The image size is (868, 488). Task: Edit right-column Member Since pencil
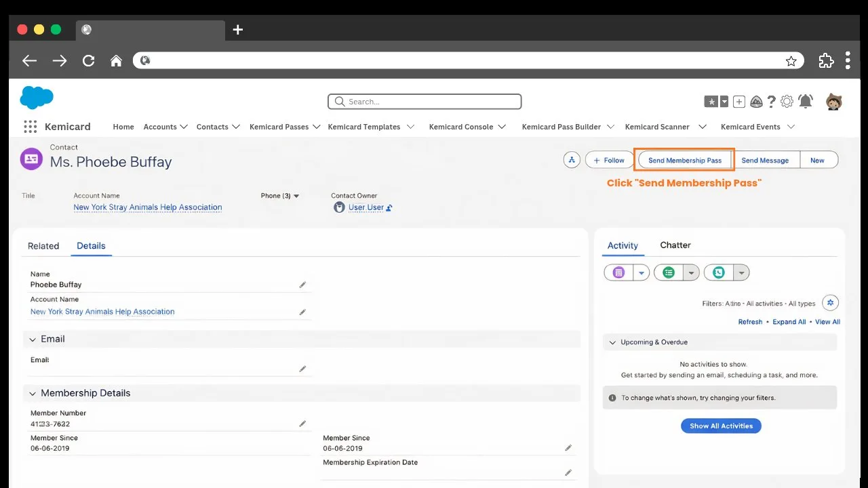tap(568, 448)
